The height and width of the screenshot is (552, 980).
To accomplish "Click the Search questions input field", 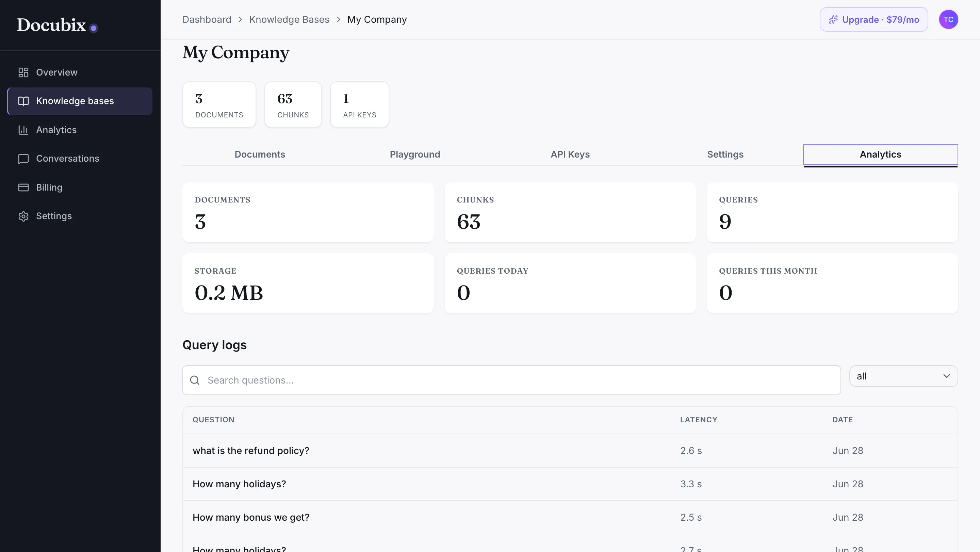I will click(x=511, y=380).
